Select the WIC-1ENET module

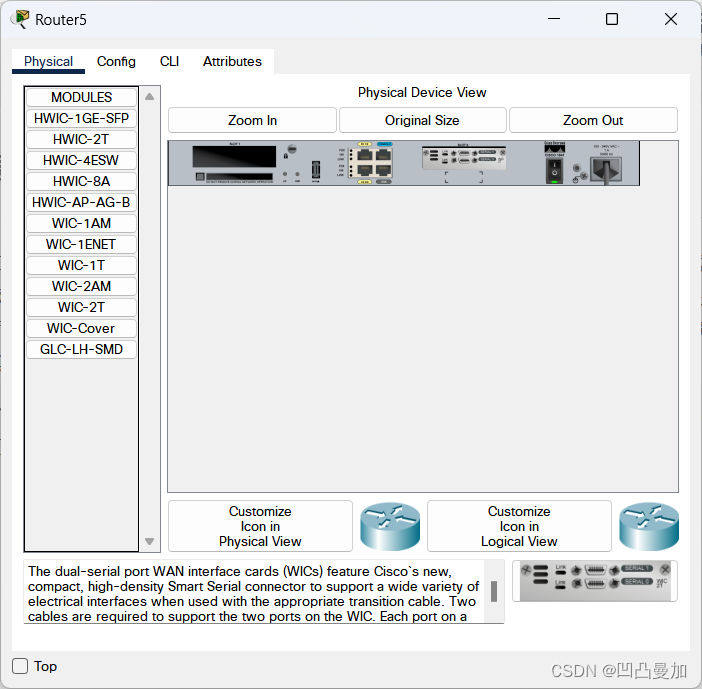81,244
